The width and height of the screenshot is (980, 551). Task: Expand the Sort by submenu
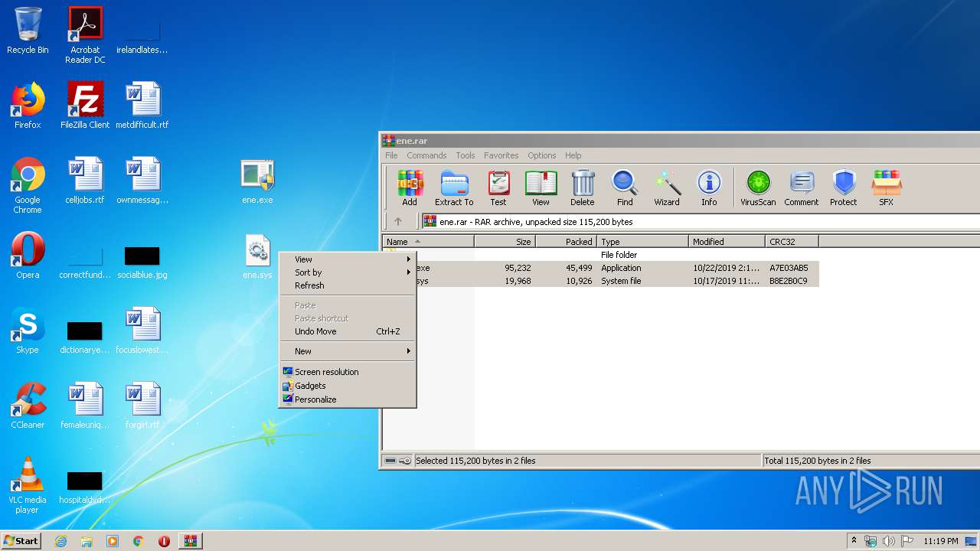(348, 272)
